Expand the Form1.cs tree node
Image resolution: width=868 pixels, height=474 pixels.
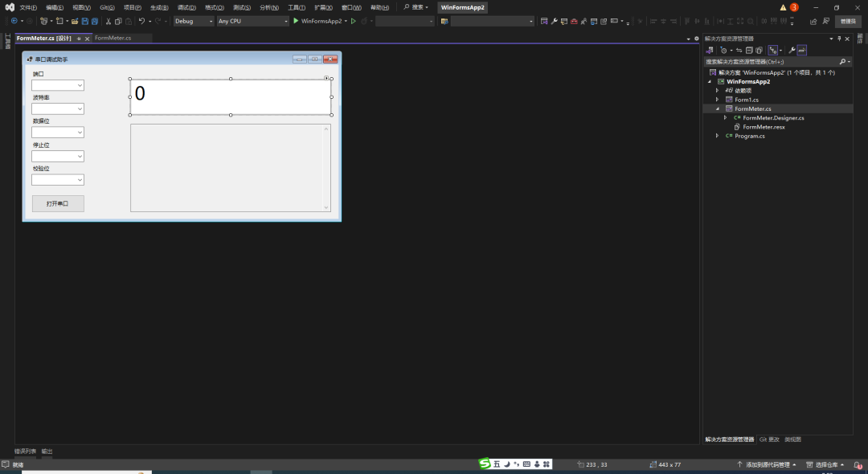[x=718, y=100]
